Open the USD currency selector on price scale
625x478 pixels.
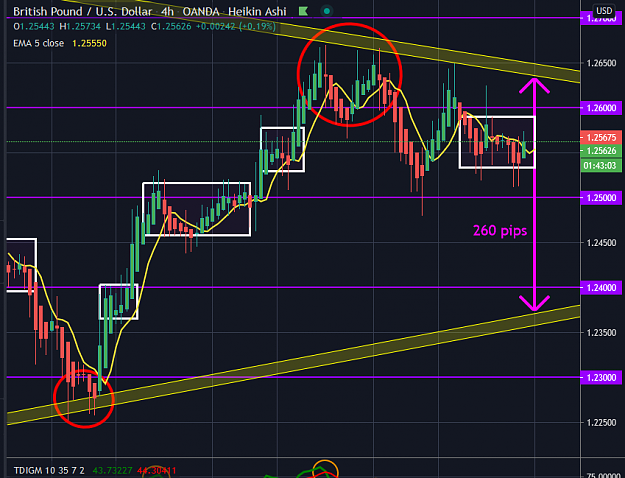click(x=604, y=11)
